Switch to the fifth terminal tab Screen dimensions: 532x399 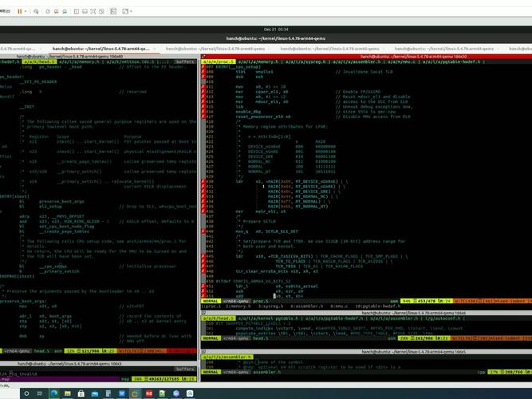point(444,49)
